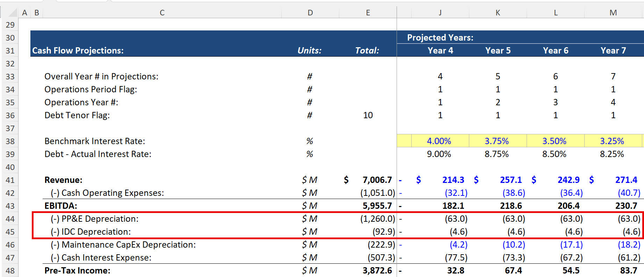The image size is (644, 277).
Task: Select row 38 header
Action: point(10,141)
